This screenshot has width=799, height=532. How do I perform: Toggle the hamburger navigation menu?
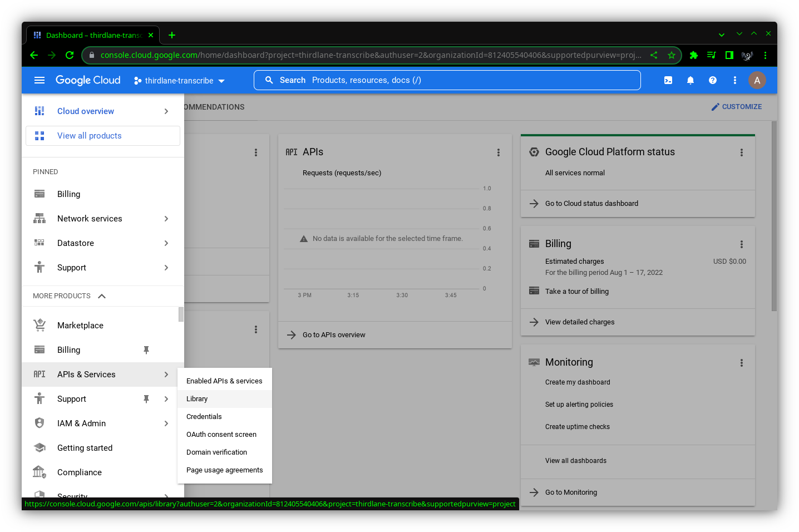[x=40, y=80]
